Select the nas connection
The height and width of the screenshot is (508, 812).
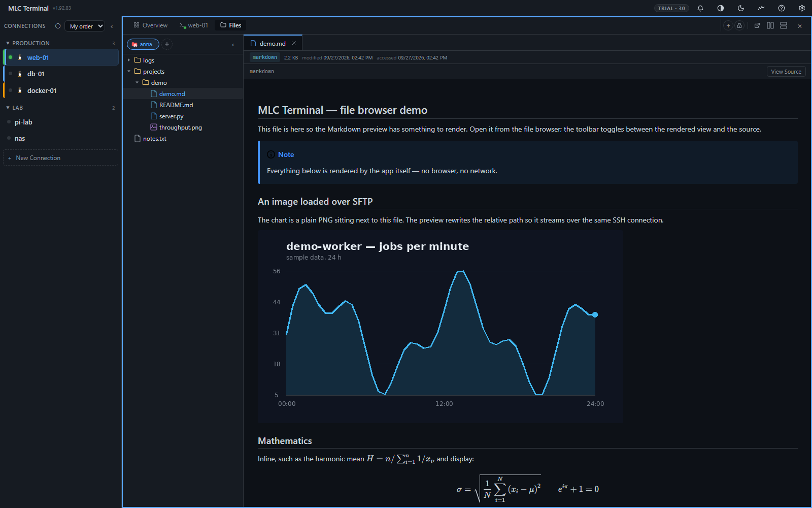(61, 138)
